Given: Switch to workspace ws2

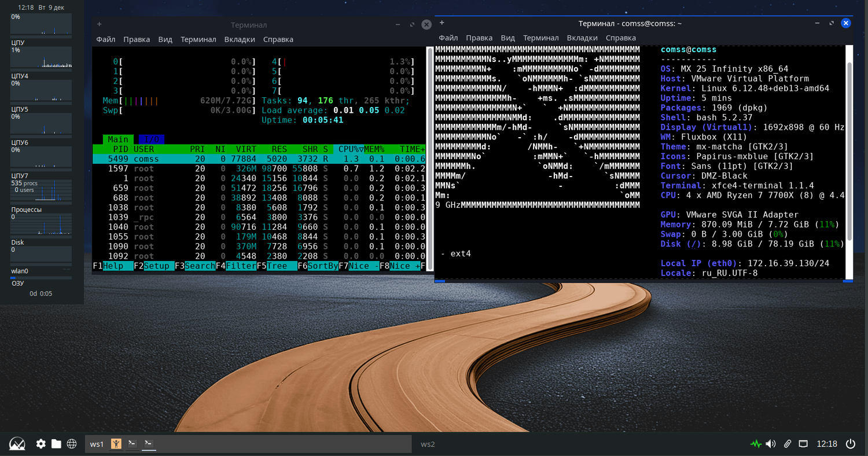Looking at the screenshot, I should coord(428,444).
